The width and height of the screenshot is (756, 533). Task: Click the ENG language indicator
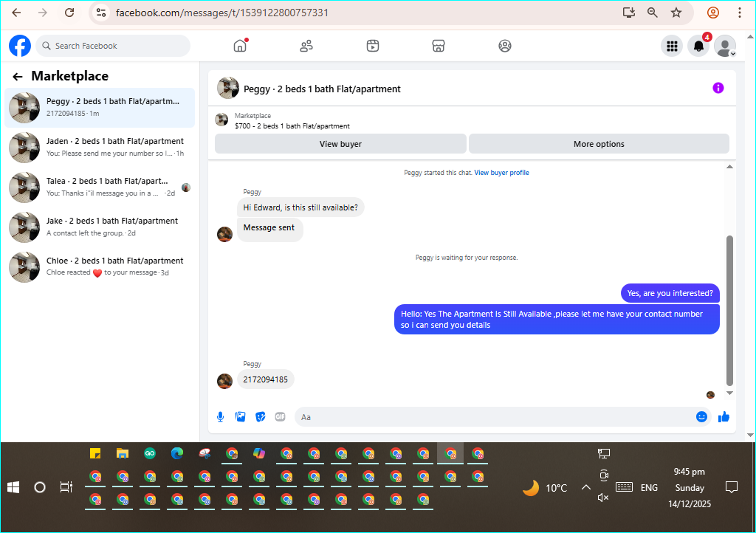click(649, 488)
